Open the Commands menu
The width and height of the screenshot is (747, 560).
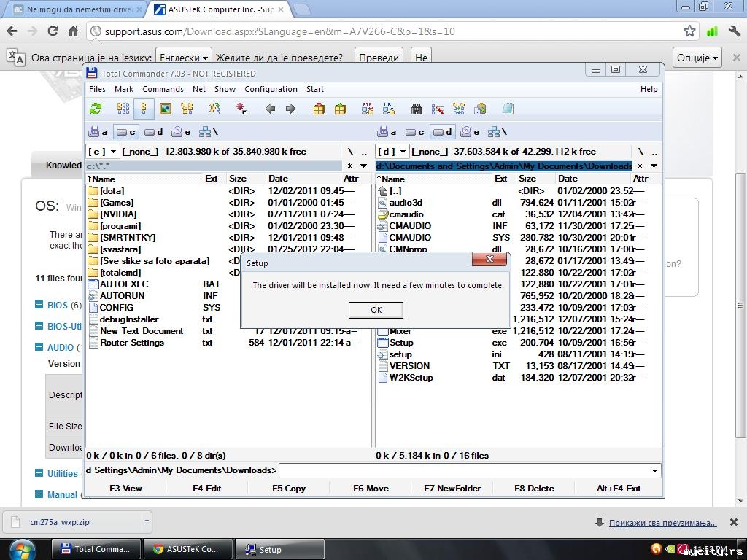163,89
